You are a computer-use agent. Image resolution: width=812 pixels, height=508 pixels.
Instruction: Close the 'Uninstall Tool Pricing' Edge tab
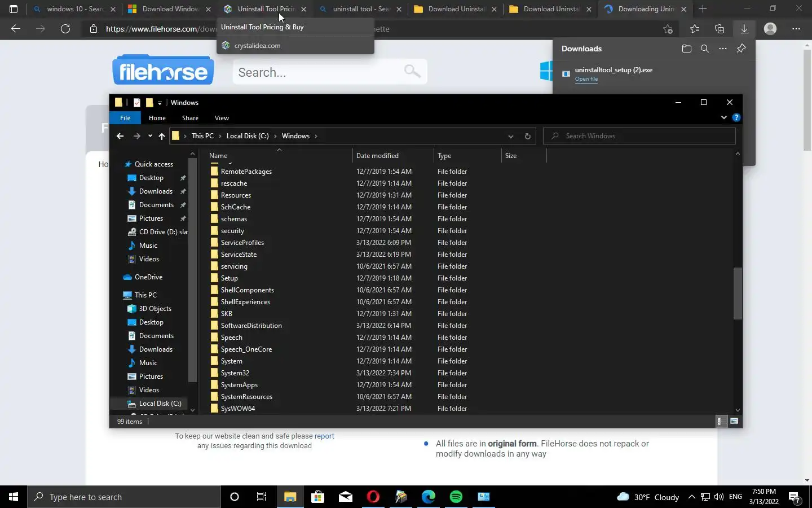pyautogui.click(x=304, y=9)
